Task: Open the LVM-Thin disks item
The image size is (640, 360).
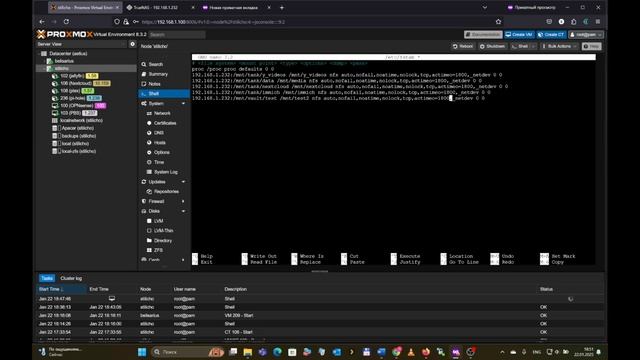Action: [x=164, y=231]
